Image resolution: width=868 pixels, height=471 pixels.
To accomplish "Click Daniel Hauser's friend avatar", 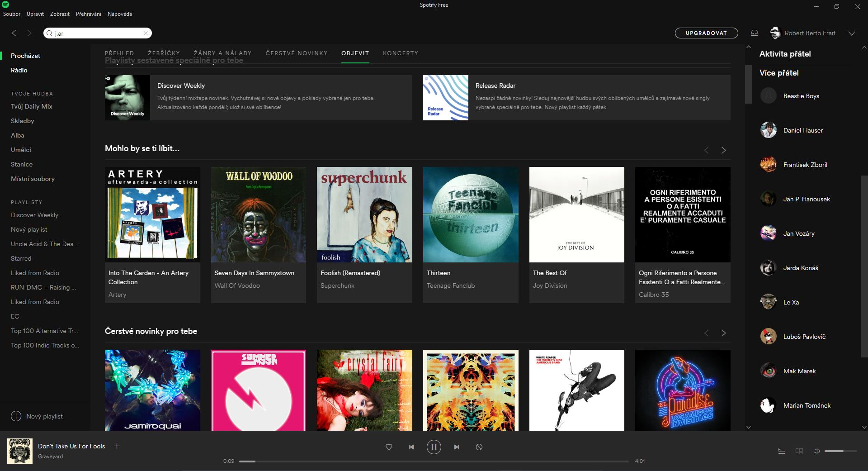I will 768,130.
